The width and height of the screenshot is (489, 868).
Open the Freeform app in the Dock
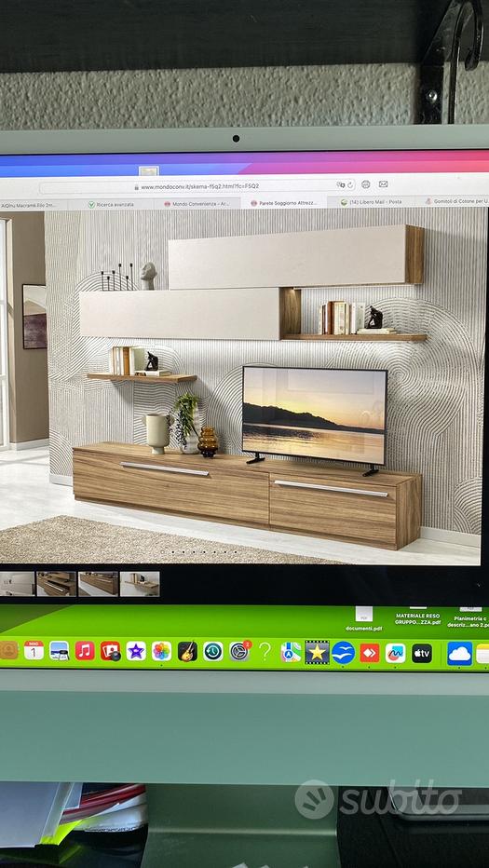pyautogui.click(x=396, y=653)
